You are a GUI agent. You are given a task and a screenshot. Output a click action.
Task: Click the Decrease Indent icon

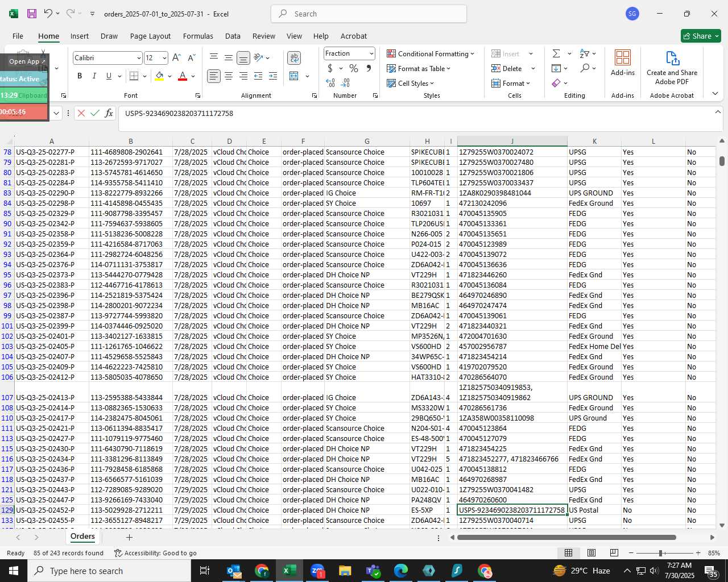click(258, 76)
